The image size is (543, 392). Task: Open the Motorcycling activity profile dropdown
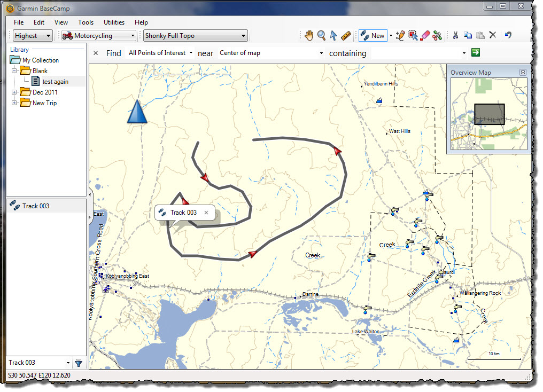coord(99,36)
